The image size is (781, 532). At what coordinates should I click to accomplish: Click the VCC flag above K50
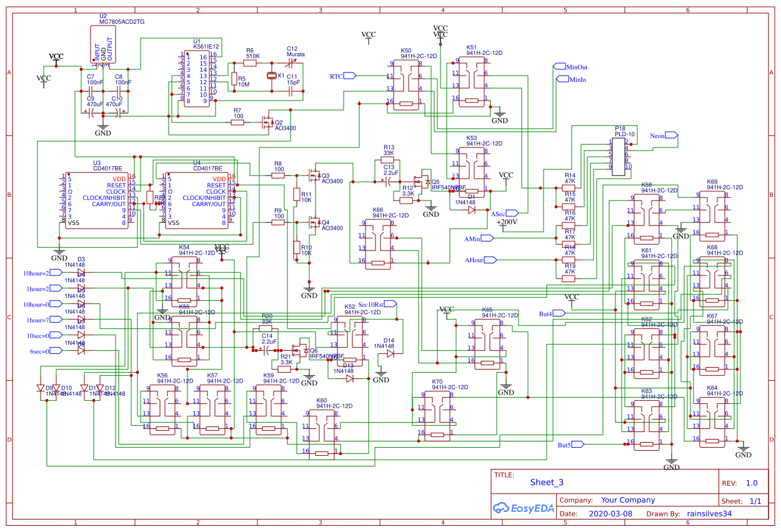(x=369, y=34)
